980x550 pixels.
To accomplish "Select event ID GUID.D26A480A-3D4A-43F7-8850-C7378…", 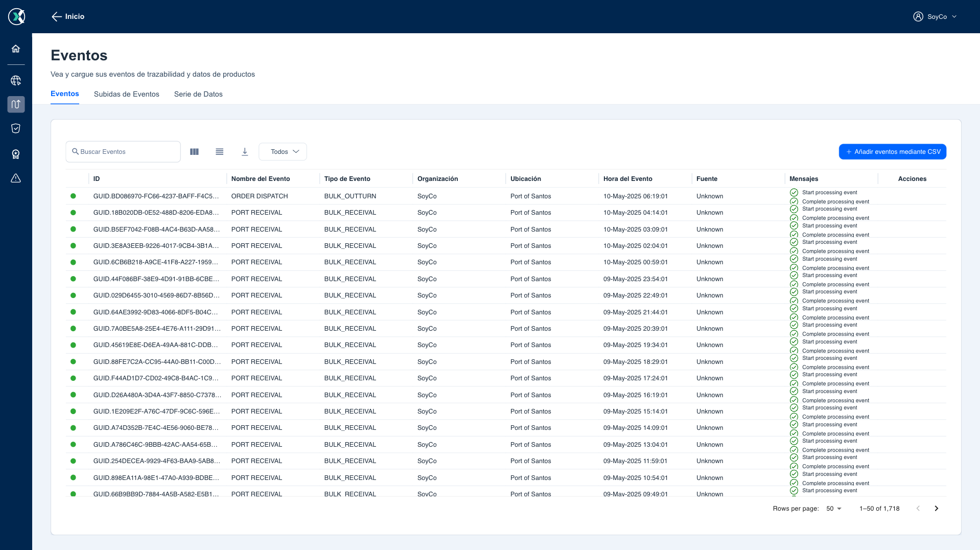I will (x=157, y=395).
